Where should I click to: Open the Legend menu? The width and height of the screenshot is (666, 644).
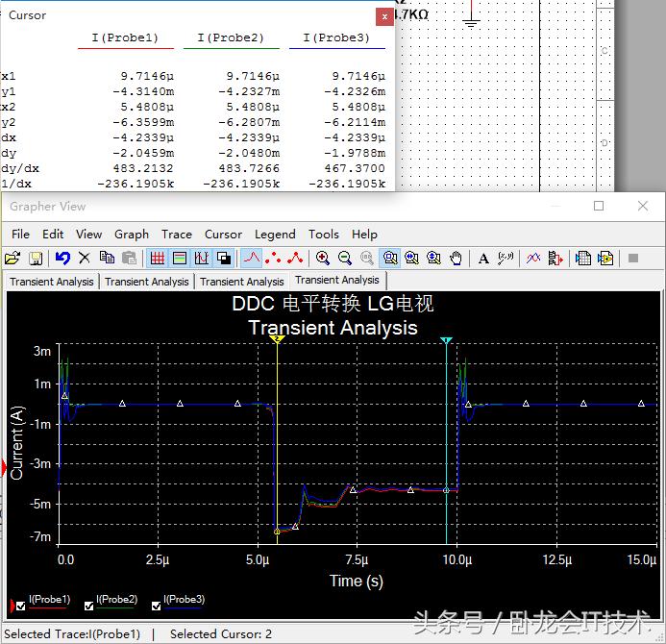[x=275, y=235]
